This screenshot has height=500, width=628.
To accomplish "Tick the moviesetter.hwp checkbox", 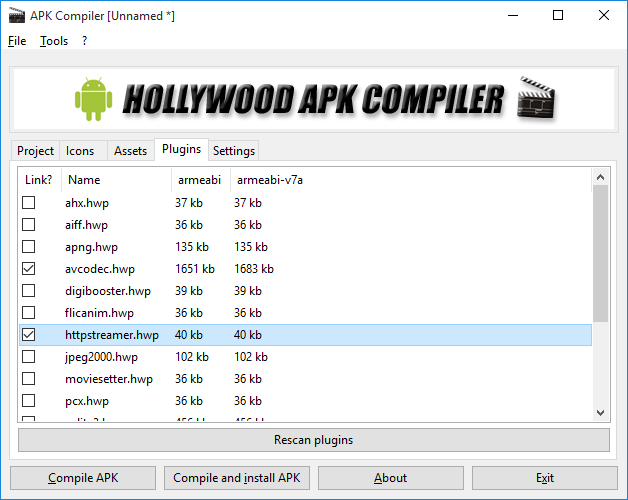I will [28, 379].
